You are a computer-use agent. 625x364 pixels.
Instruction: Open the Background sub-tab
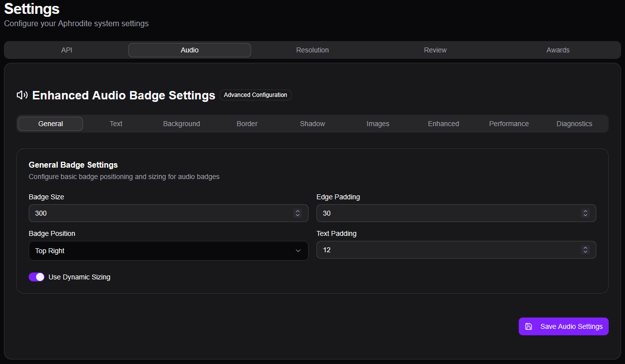(181, 124)
